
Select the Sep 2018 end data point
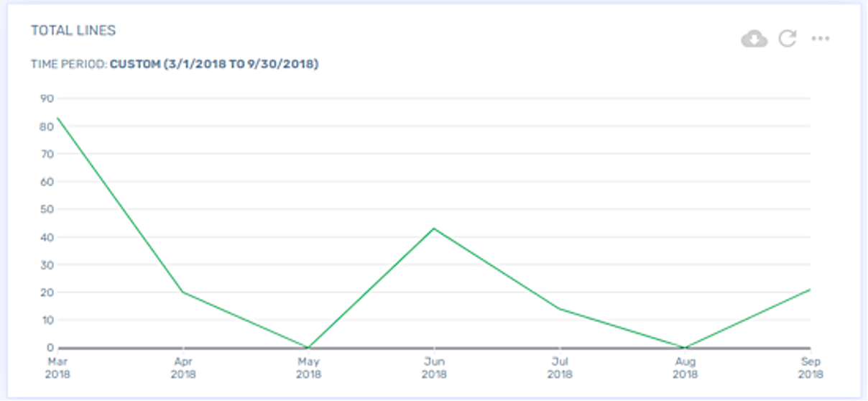point(810,290)
